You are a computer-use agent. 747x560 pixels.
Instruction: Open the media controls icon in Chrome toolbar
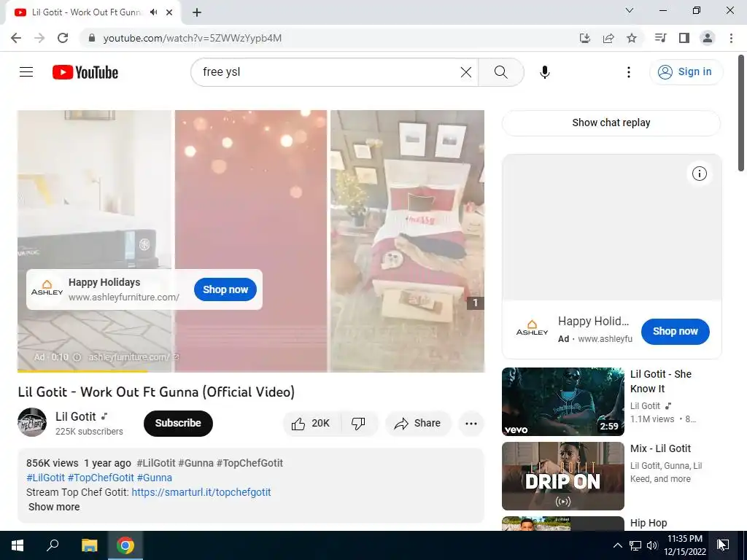(x=660, y=38)
